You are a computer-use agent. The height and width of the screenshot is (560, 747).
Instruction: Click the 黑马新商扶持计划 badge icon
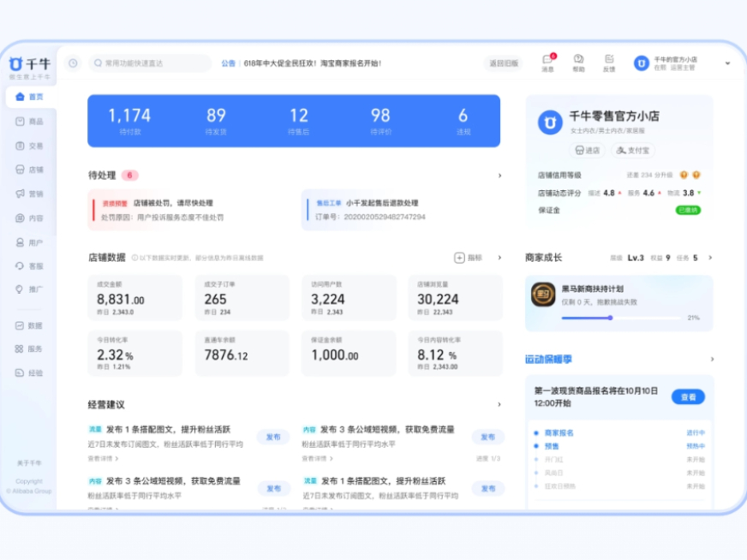pyautogui.click(x=543, y=295)
